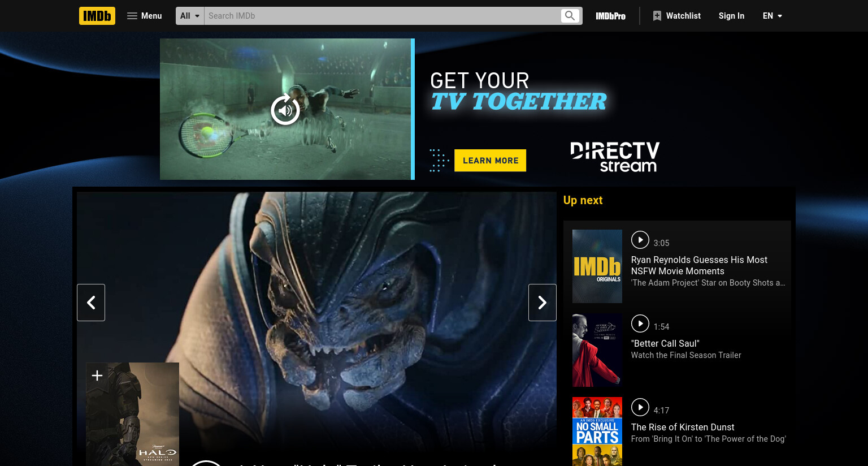Open the Better Call Saul poster thumbnail
Viewport: 868px width, 466px height.
597,350
